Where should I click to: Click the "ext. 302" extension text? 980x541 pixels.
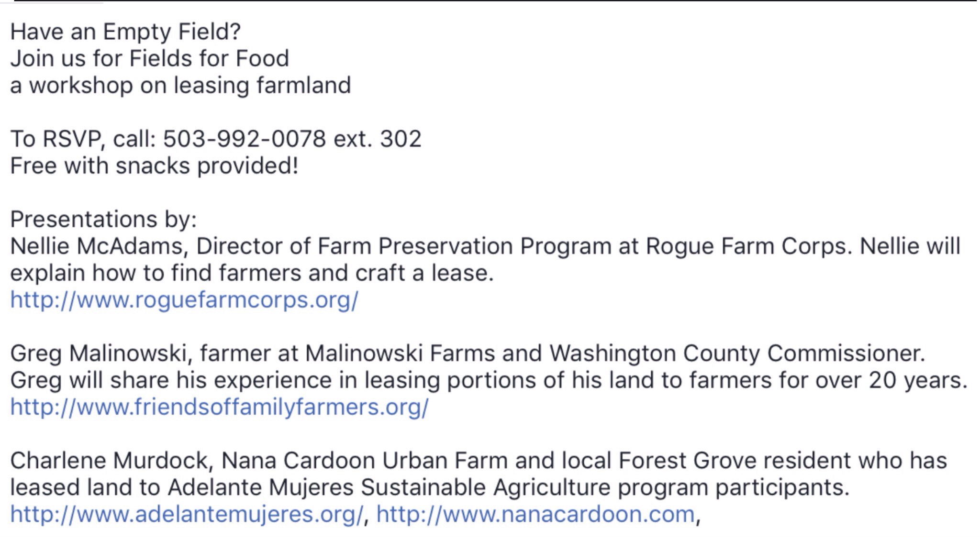(377, 139)
